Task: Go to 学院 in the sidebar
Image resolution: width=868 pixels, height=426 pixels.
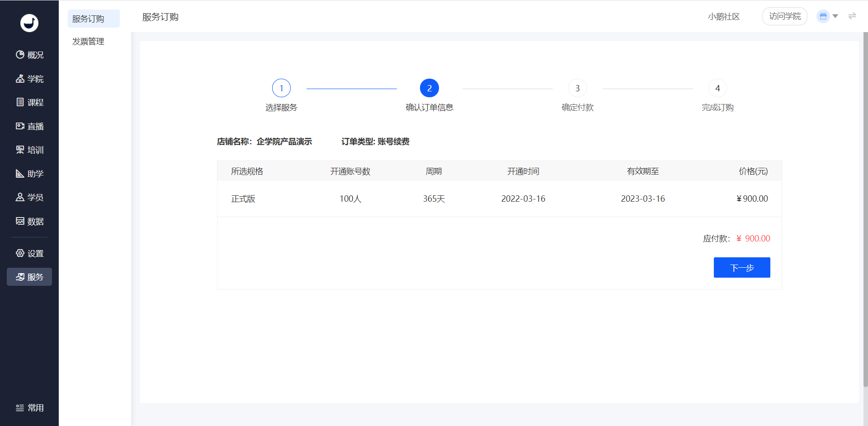Action: pos(29,79)
